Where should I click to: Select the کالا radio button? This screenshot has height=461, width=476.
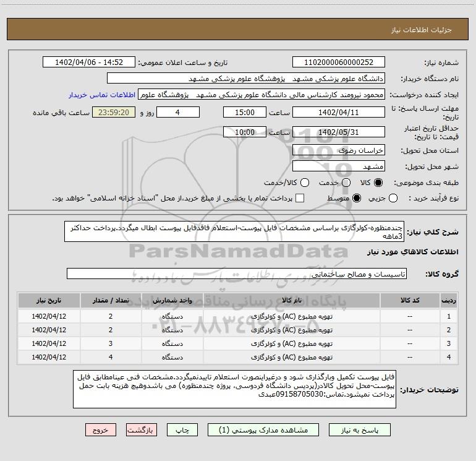378,183
